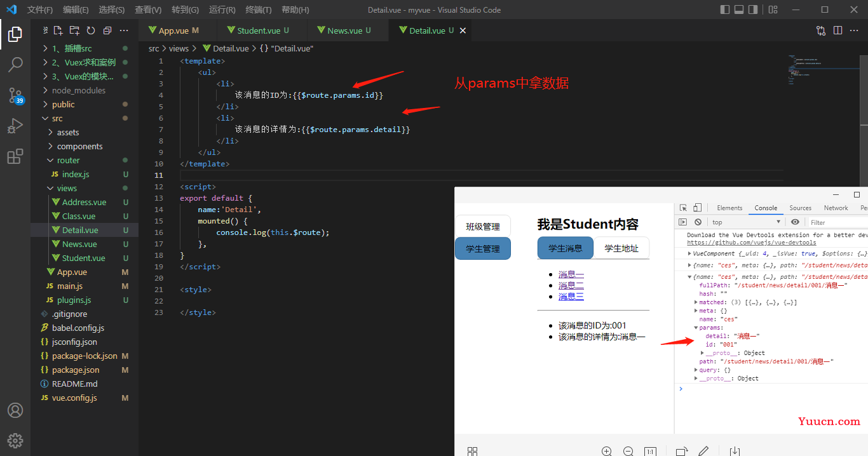This screenshot has width=868, height=456.
Task: Create a new folder in Explorer
Action: point(74,30)
